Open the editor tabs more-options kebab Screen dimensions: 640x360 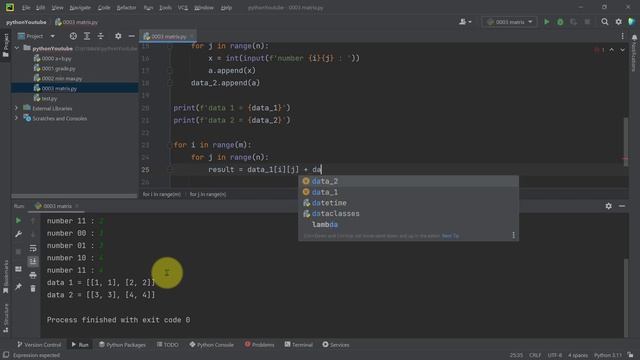point(622,36)
